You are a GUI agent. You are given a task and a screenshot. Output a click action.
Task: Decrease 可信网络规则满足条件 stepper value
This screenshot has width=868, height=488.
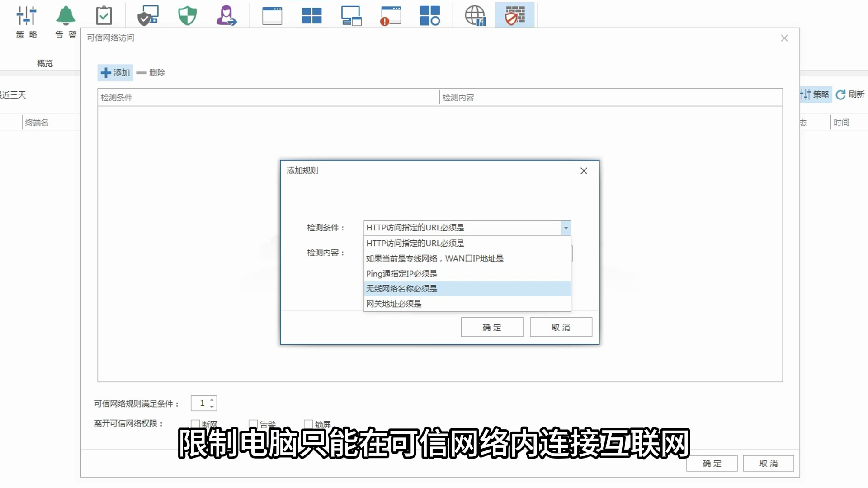pyautogui.click(x=212, y=407)
